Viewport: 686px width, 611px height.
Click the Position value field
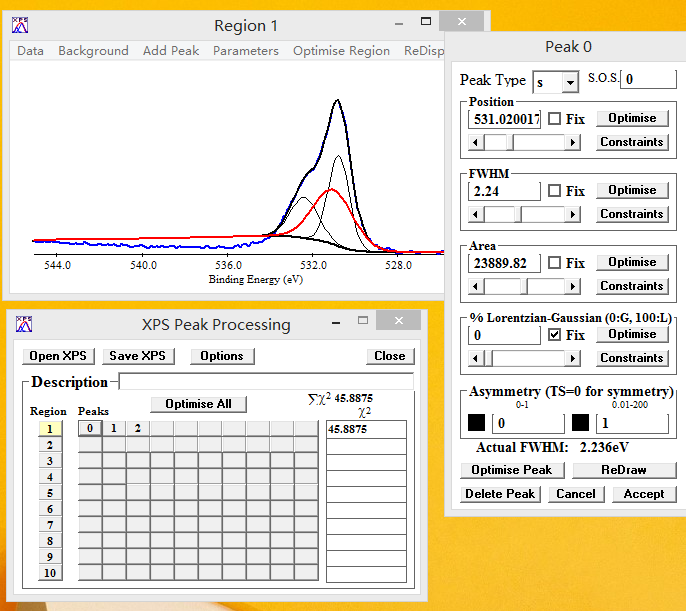(x=504, y=119)
